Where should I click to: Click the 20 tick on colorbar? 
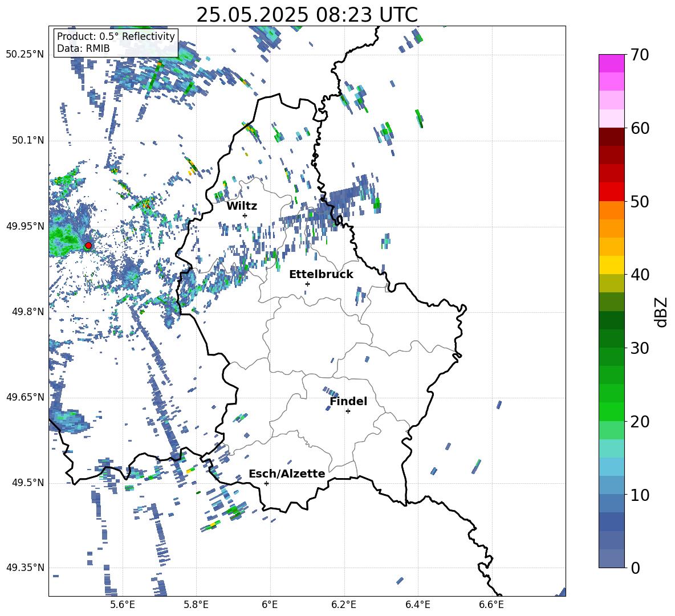[x=640, y=422]
